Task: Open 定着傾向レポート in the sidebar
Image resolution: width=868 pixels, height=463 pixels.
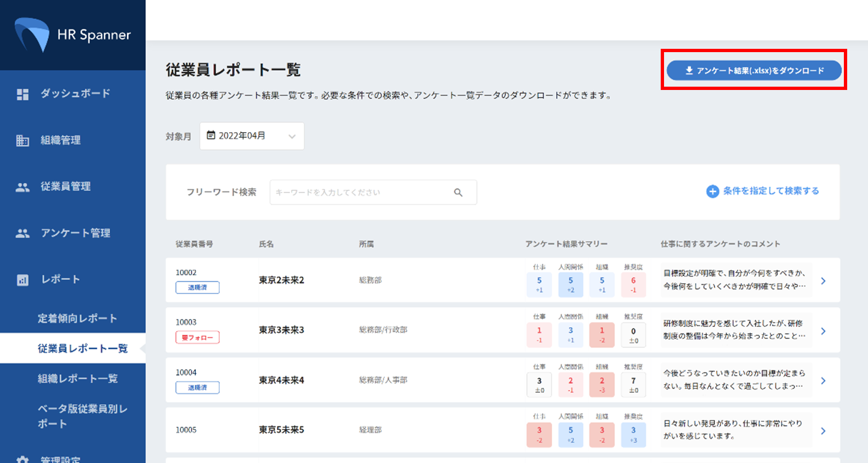Action: click(77, 318)
